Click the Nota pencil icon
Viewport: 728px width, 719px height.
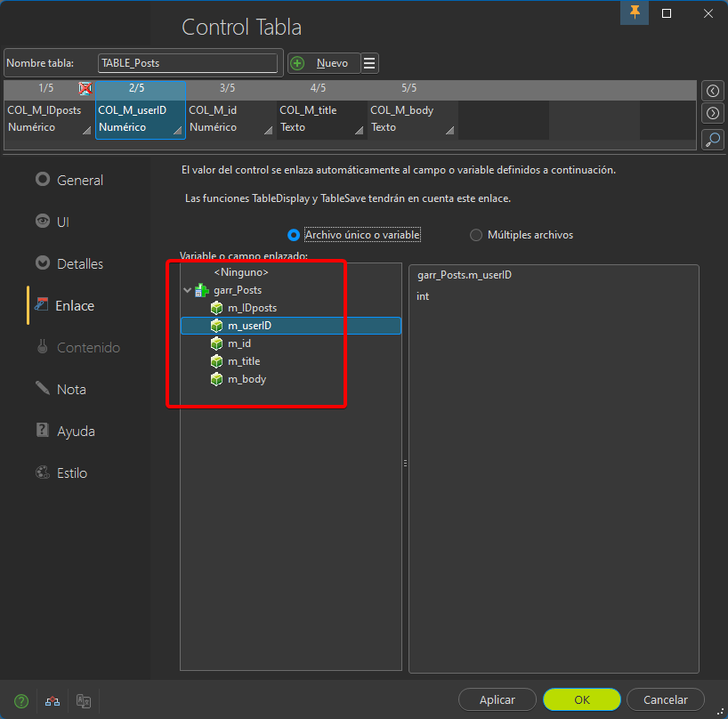tap(43, 388)
